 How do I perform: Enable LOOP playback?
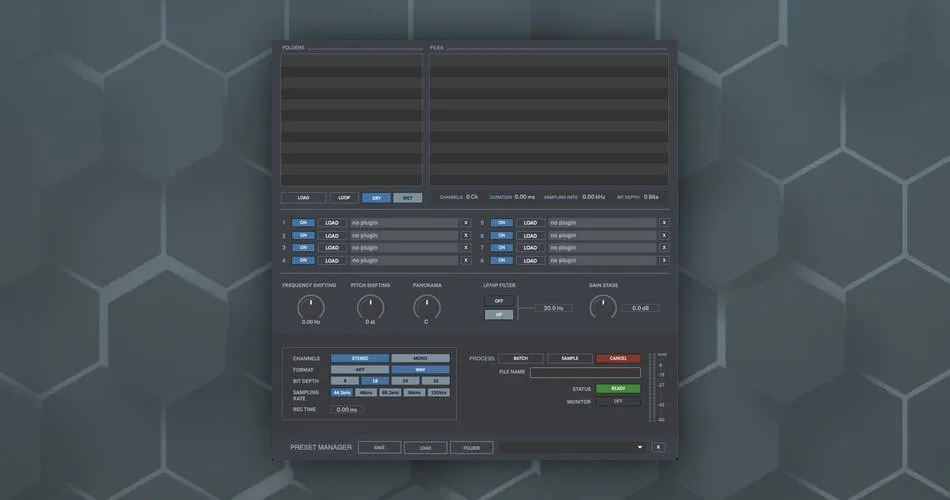point(344,198)
